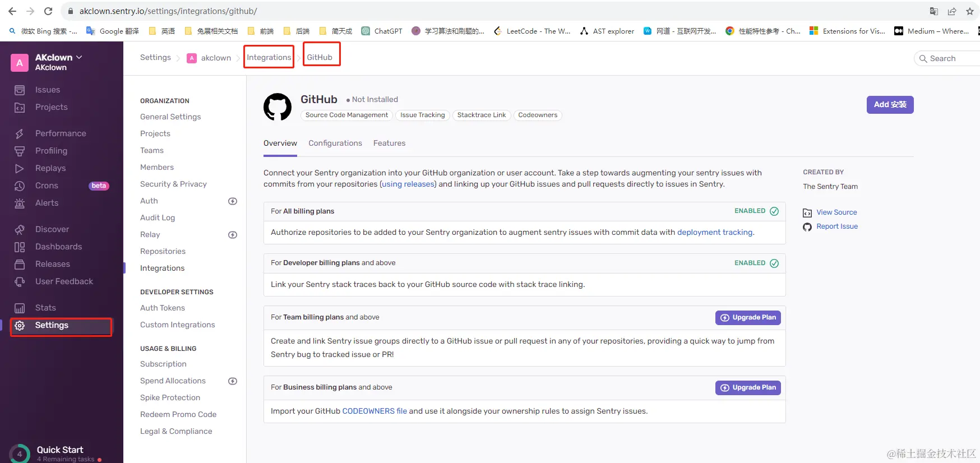The width and height of the screenshot is (980, 463).
Task: Open the 简天成 bookmarks folder
Action: (336, 31)
